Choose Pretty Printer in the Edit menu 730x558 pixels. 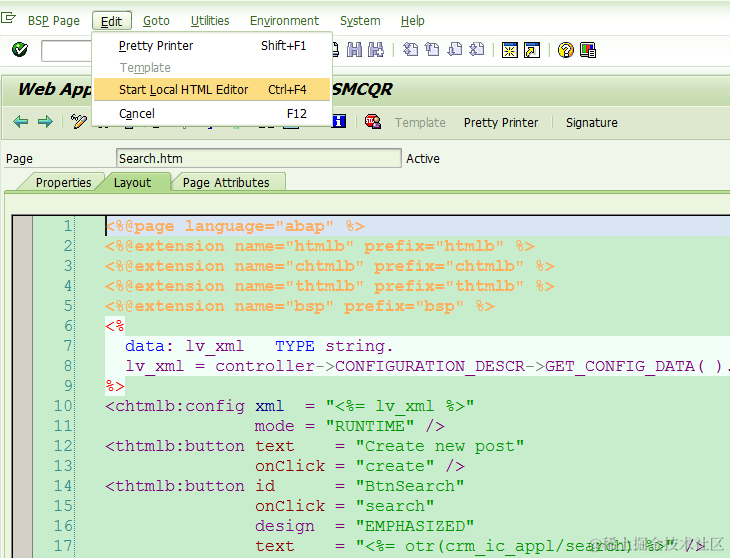click(212, 46)
